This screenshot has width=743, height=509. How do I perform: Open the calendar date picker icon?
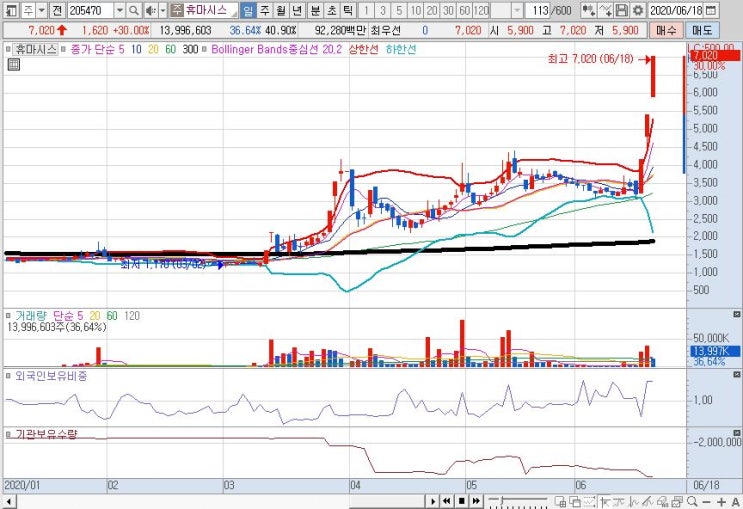click(x=710, y=10)
